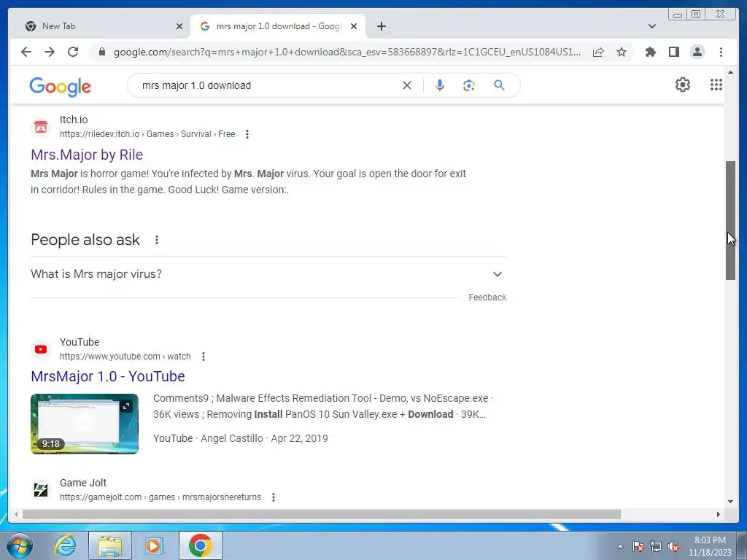Open Windows Explorer from taskbar
The width and height of the screenshot is (747, 560).
tap(109, 545)
